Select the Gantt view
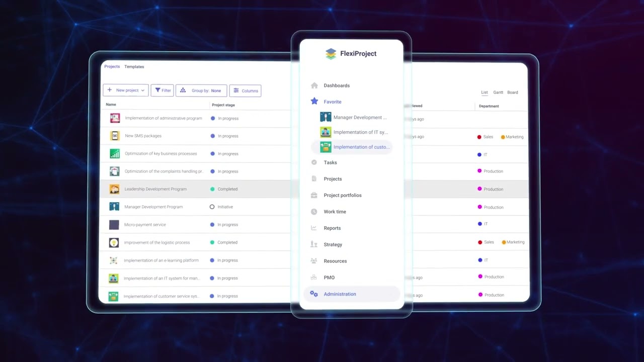Image resolution: width=644 pixels, height=362 pixels. [x=498, y=93]
